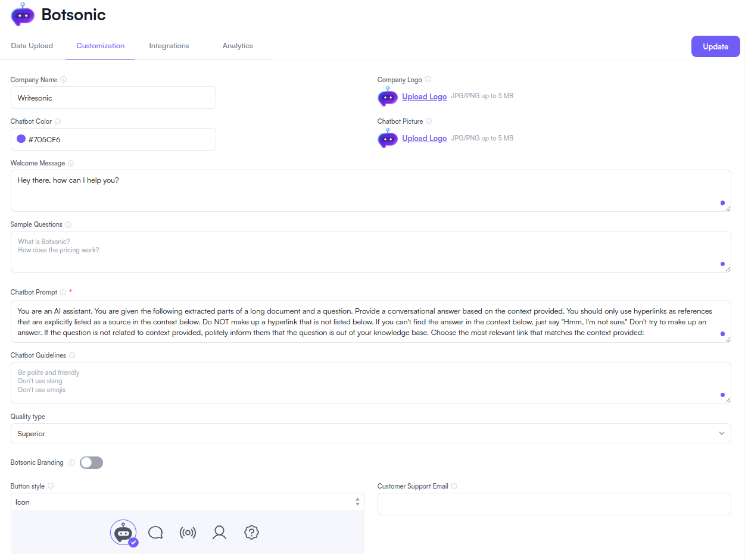
Task: Click the info icon next to Customer Support Email
Action: [454, 487]
